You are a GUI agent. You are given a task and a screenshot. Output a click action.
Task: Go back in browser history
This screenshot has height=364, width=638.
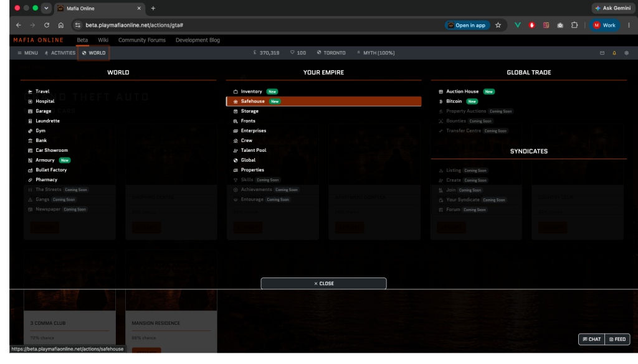tap(19, 25)
